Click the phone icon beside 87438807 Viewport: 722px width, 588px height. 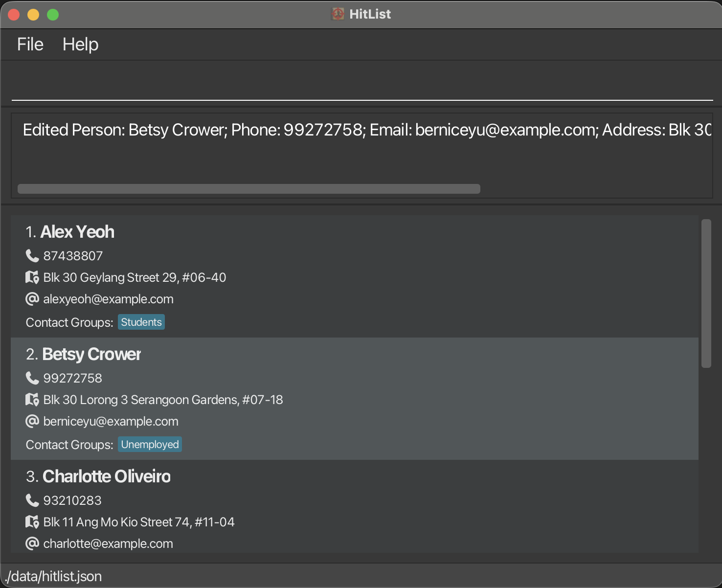[32, 256]
